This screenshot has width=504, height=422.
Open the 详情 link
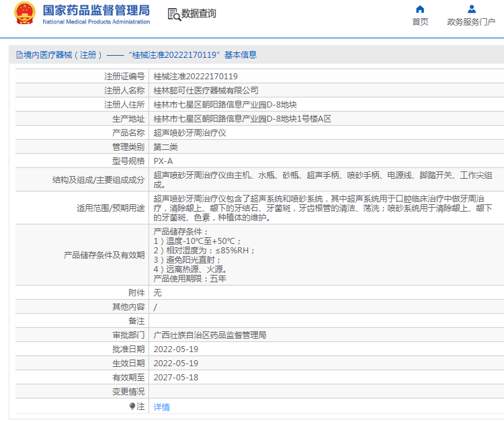click(x=161, y=407)
